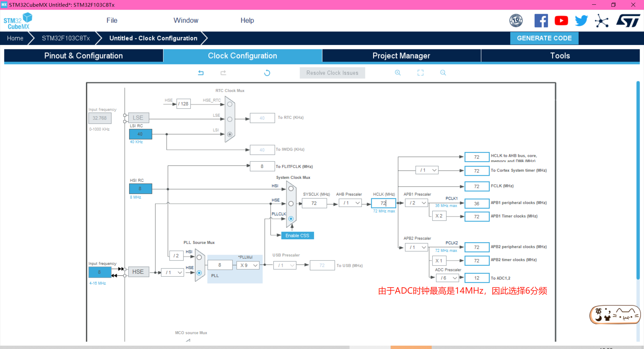
Task: Click the Enable CSS button
Action: tap(297, 236)
